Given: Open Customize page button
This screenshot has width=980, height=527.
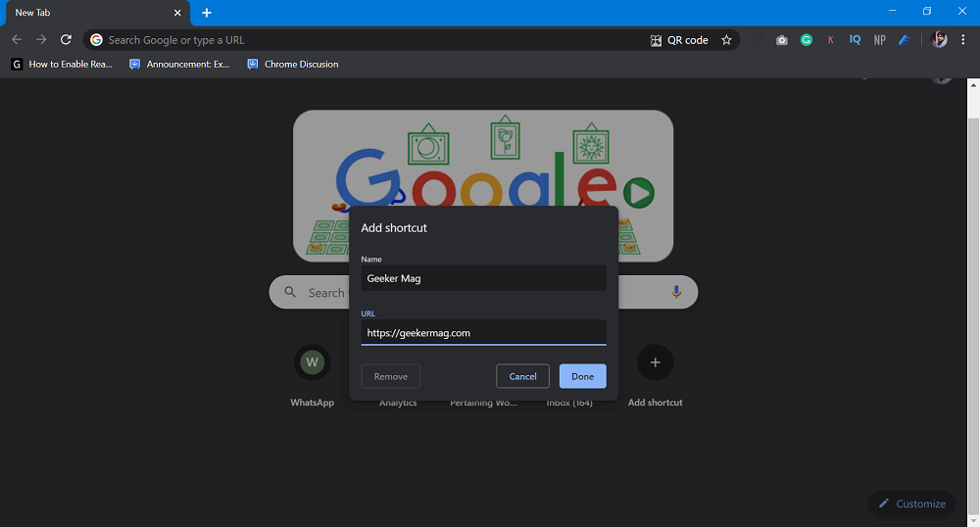Looking at the screenshot, I should click(911, 503).
